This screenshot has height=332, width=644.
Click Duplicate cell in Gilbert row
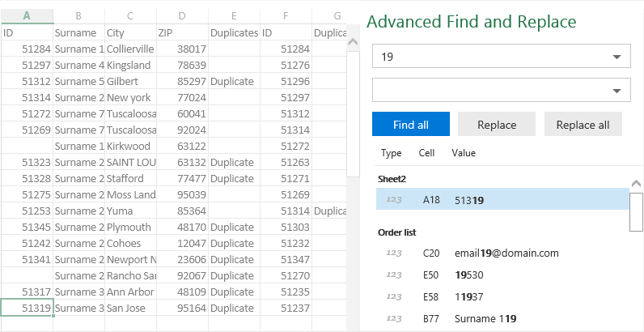point(234,81)
